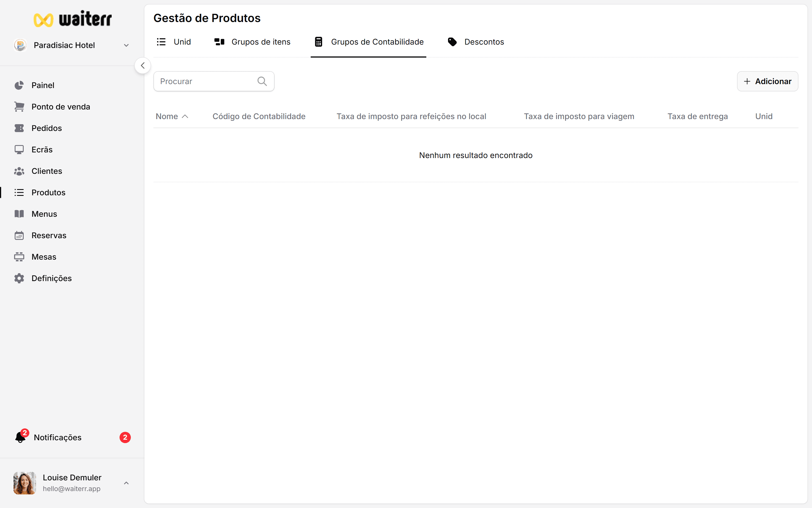Screen dimensions: 812x508
Task: Click the Louise Demuler name
Action: click(x=72, y=478)
